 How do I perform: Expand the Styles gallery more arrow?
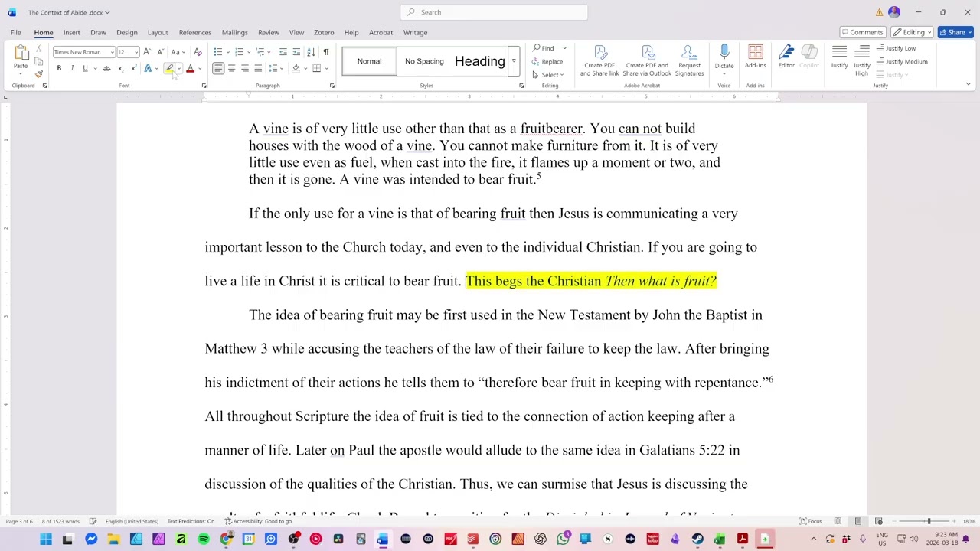tap(514, 61)
